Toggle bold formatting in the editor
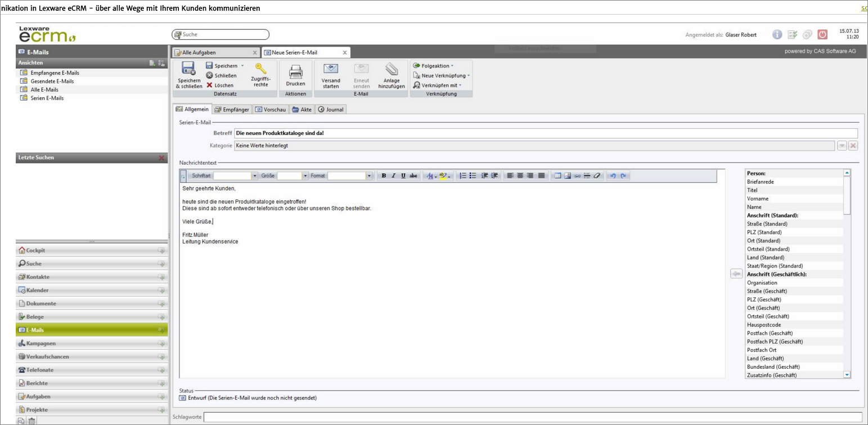This screenshot has width=868, height=425. (x=383, y=175)
